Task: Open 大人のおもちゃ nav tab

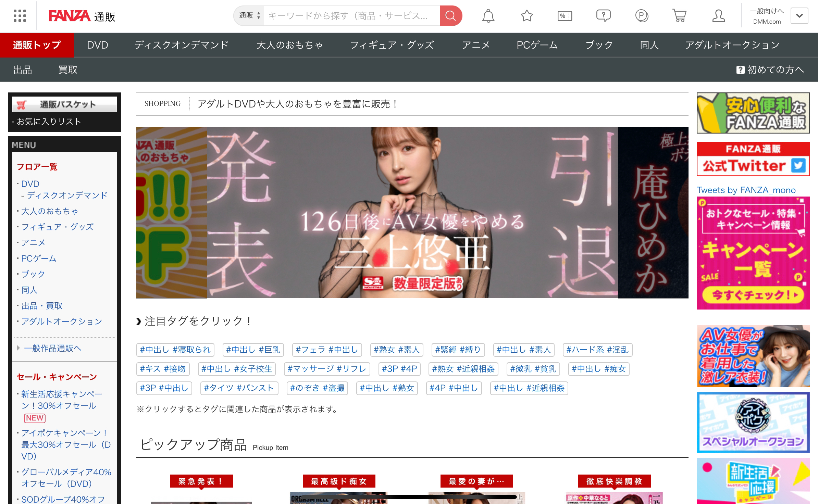Action: (x=290, y=45)
